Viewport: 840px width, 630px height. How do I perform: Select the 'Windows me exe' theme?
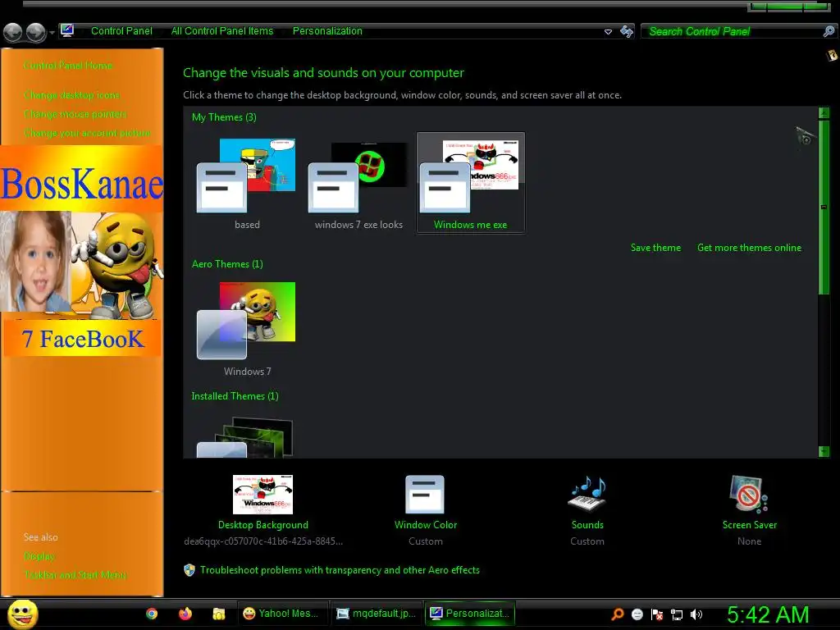coord(470,183)
